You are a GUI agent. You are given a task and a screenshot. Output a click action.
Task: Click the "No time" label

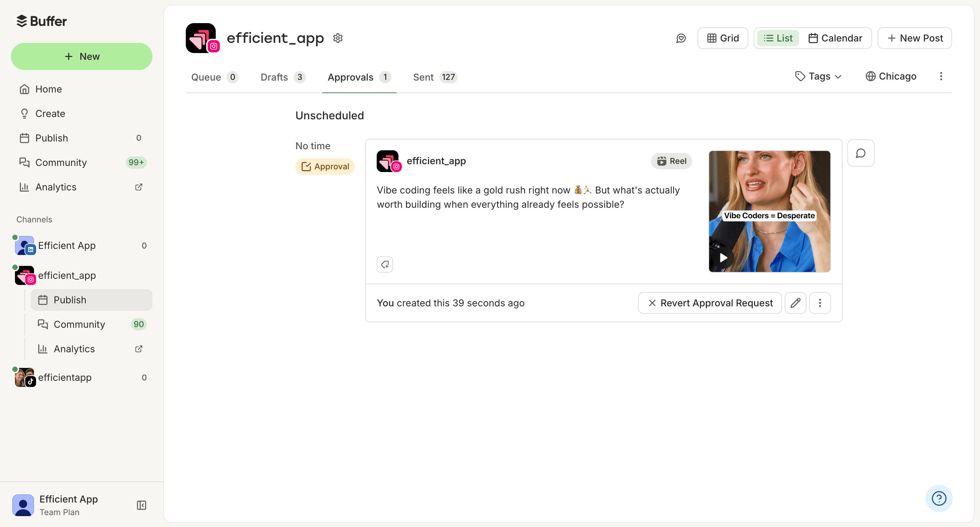(313, 146)
